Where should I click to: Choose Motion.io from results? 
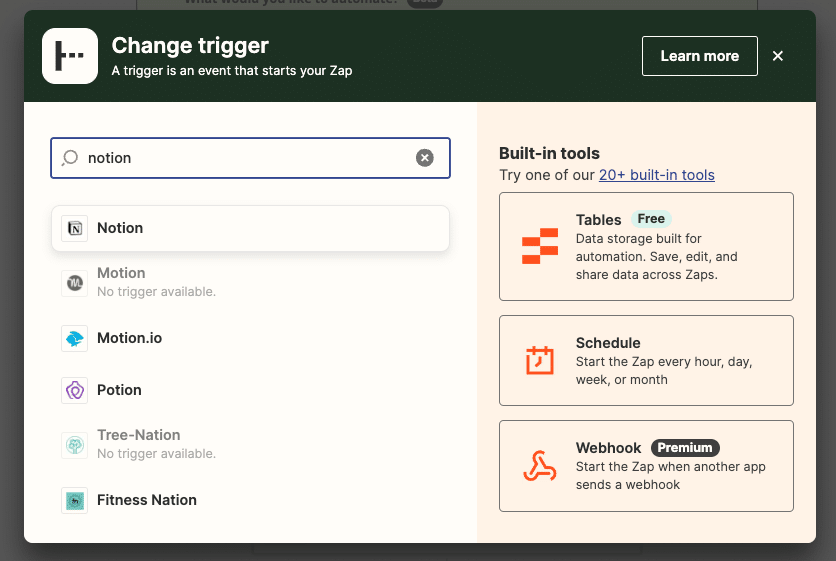click(250, 338)
